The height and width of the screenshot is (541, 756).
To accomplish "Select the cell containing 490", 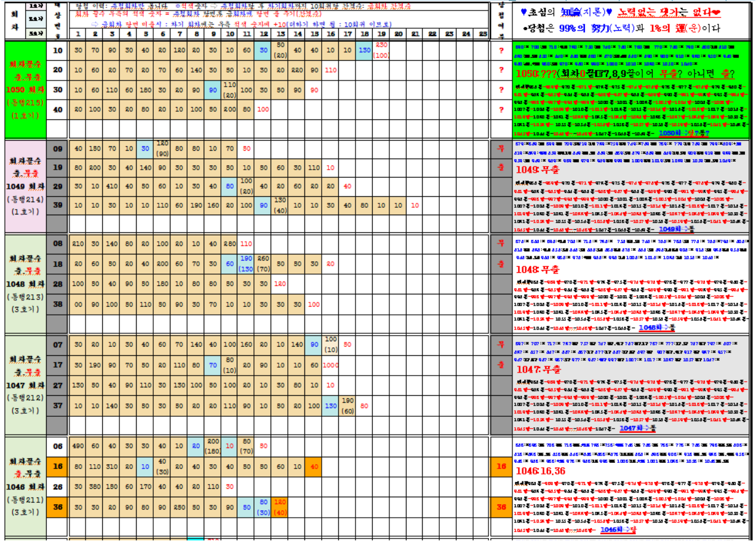I will coord(78,446).
